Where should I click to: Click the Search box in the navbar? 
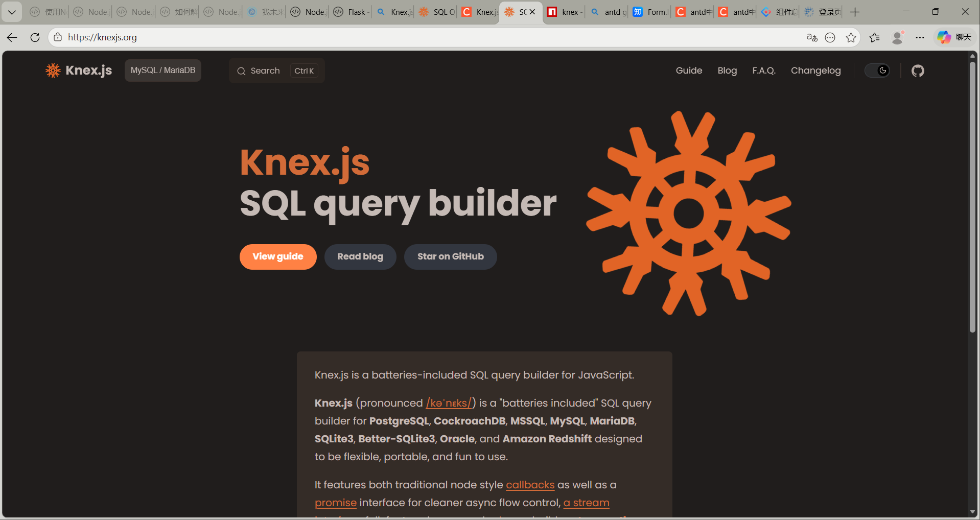pyautogui.click(x=277, y=70)
